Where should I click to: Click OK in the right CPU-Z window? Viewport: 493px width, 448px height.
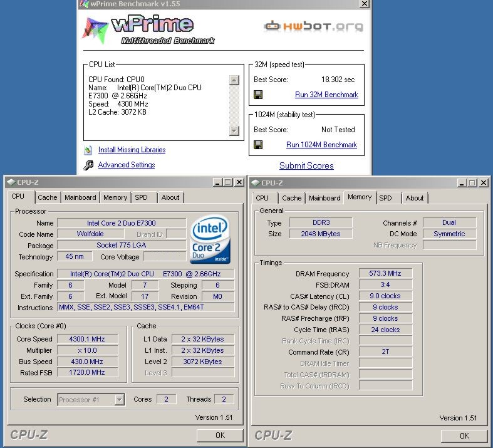click(x=464, y=435)
